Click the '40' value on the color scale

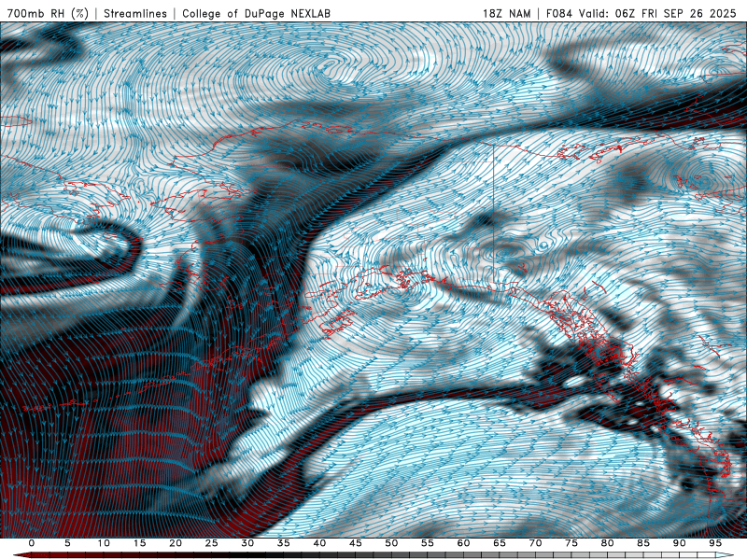319,543
